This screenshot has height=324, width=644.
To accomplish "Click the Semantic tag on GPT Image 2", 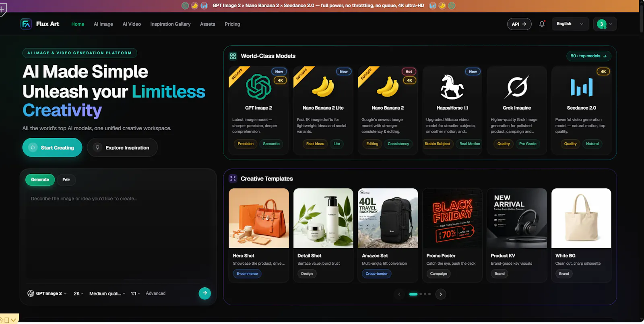I will click(271, 144).
